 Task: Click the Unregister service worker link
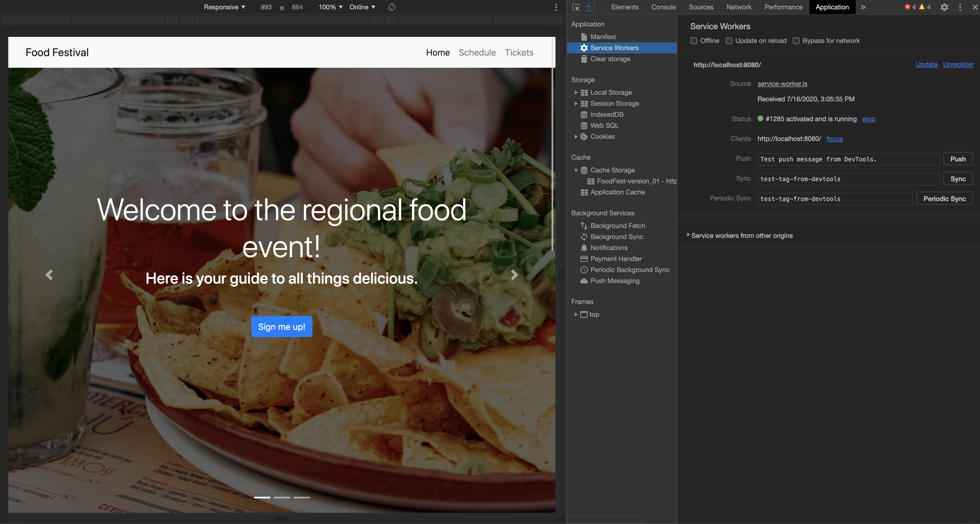[958, 64]
